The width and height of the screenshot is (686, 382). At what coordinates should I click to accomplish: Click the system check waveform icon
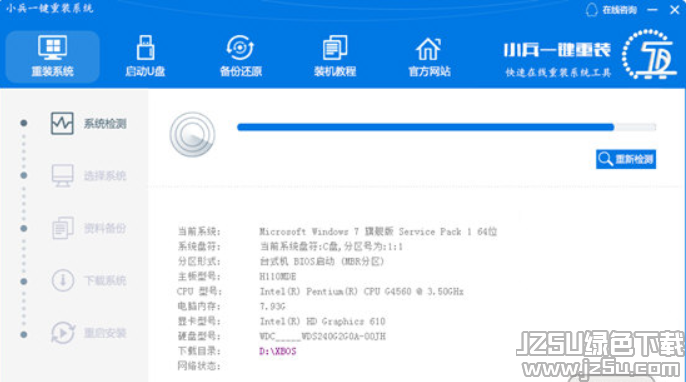[62, 123]
